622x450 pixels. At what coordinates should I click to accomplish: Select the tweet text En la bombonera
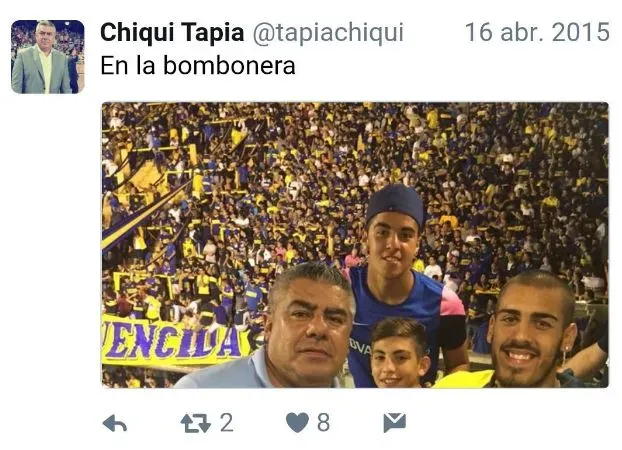[x=198, y=65]
